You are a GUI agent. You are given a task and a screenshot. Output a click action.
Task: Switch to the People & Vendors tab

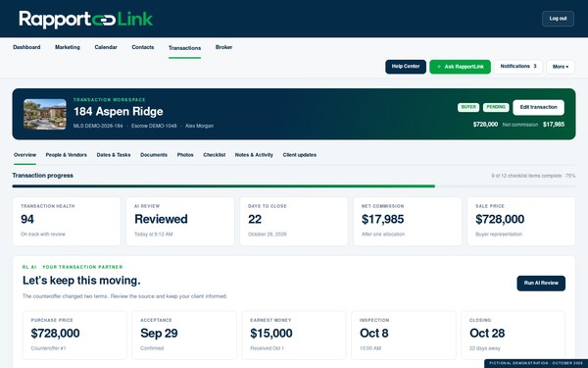[x=66, y=155]
